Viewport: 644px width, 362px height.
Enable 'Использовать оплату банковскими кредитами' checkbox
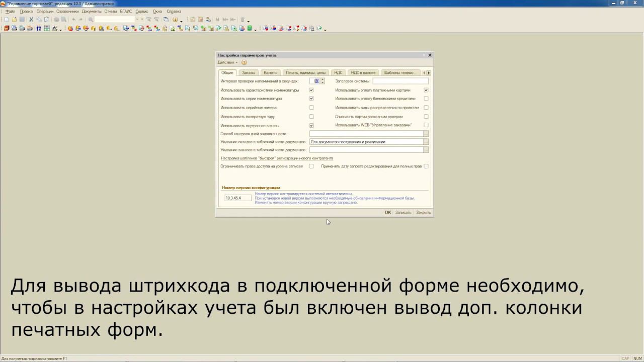[x=426, y=99]
